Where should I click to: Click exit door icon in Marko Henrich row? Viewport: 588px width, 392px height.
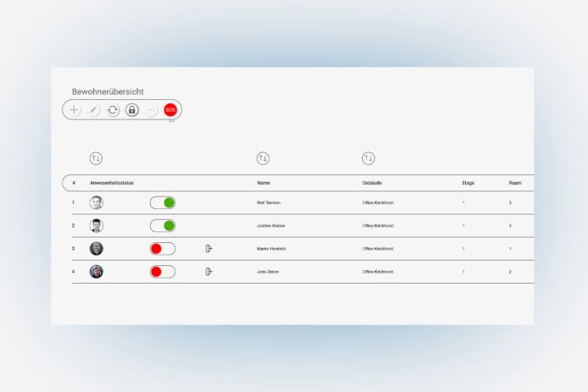tap(208, 249)
